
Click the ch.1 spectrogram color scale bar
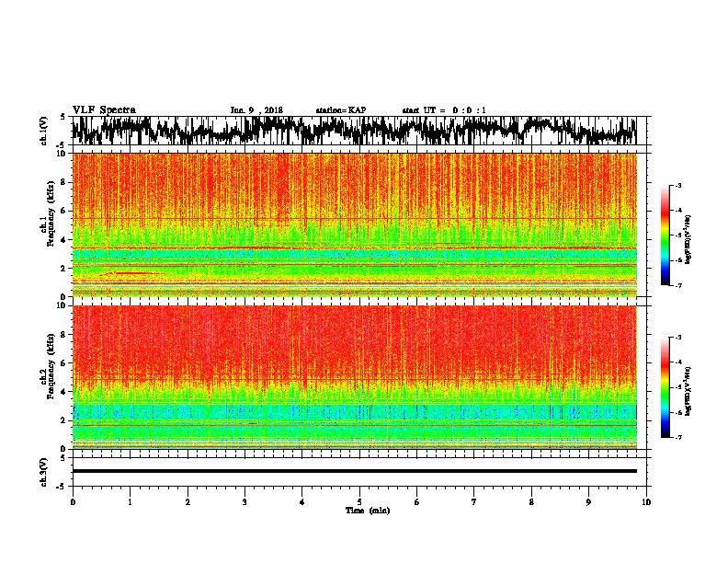[665, 236]
